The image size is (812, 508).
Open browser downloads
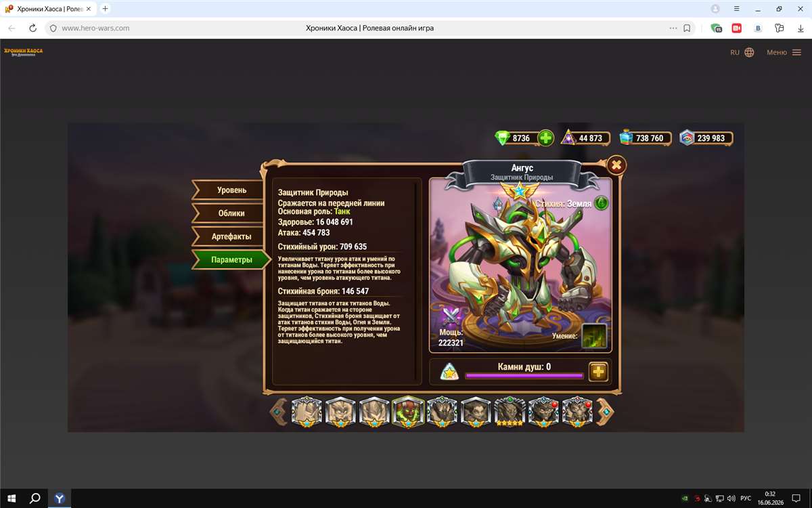tap(800, 28)
